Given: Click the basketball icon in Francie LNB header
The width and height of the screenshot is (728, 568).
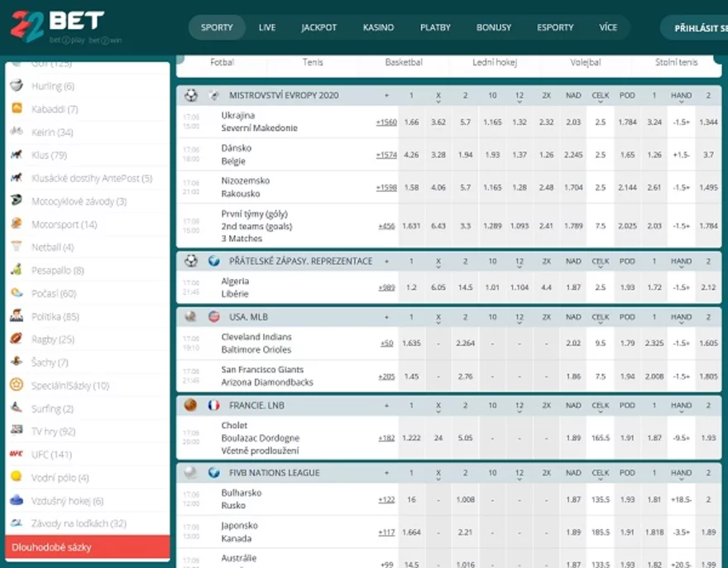Looking at the screenshot, I should [191, 406].
